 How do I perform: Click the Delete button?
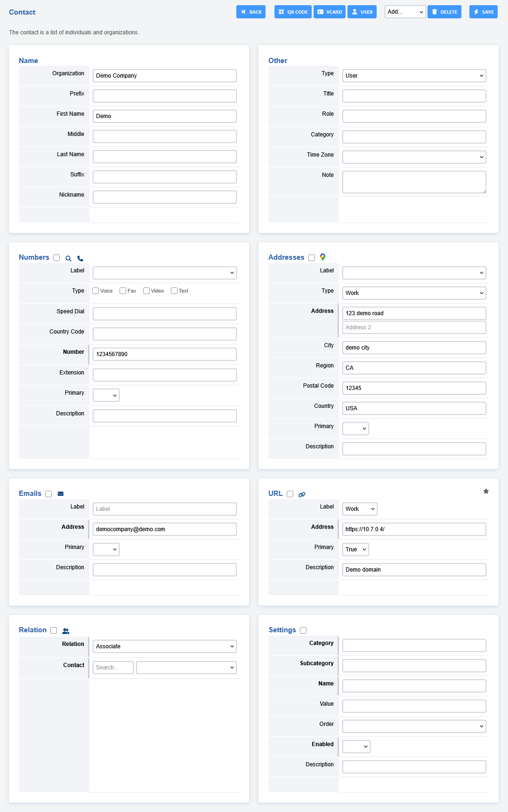444,12
